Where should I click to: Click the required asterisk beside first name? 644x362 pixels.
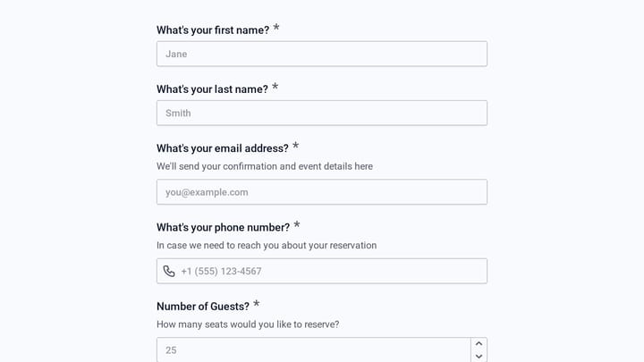click(276, 28)
